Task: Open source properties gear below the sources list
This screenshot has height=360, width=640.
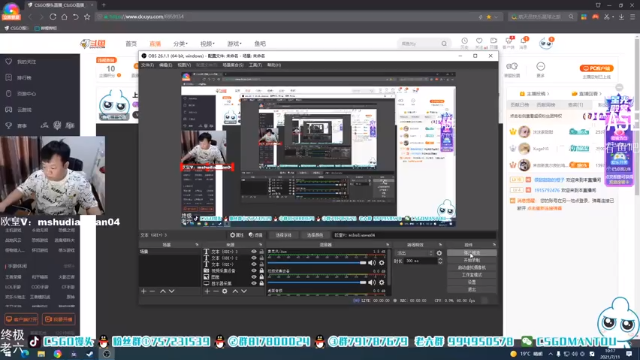Action: tap(224, 291)
